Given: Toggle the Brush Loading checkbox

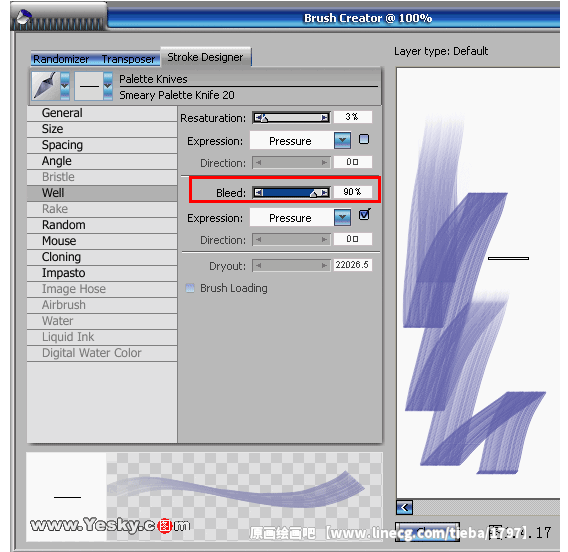Looking at the screenshot, I should [190, 288].
